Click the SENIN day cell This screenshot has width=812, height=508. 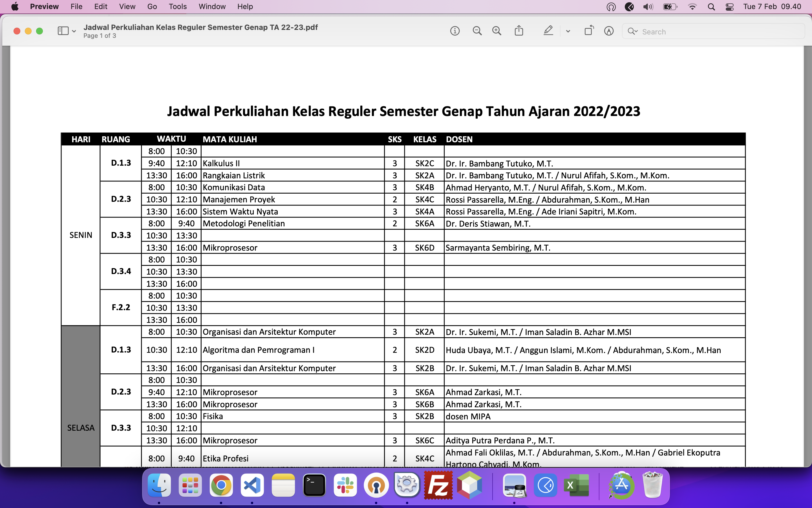(x=81, y=235)
